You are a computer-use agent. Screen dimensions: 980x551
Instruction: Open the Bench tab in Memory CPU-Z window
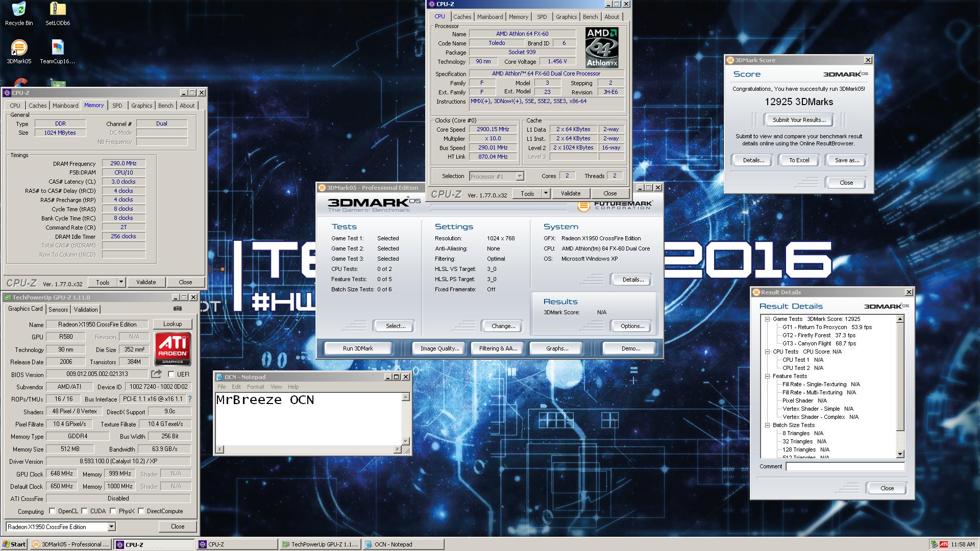tap(165, 106)
